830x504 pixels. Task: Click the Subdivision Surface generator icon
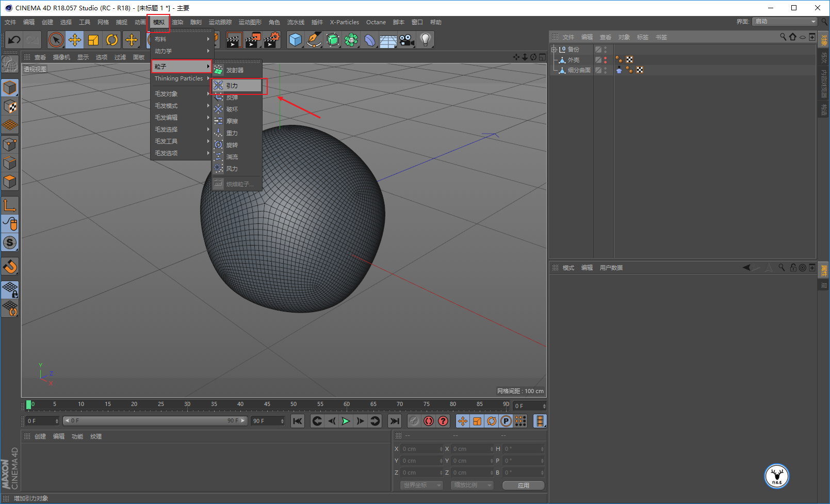pos(333,40)
